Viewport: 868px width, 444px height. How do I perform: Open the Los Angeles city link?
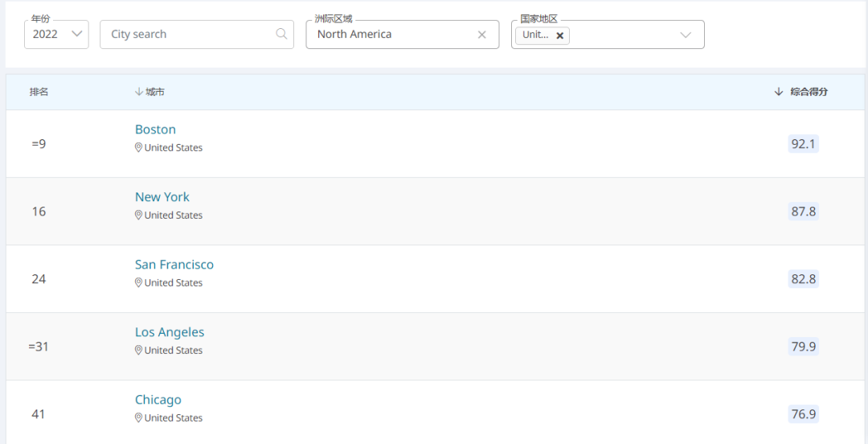point(170,332)
